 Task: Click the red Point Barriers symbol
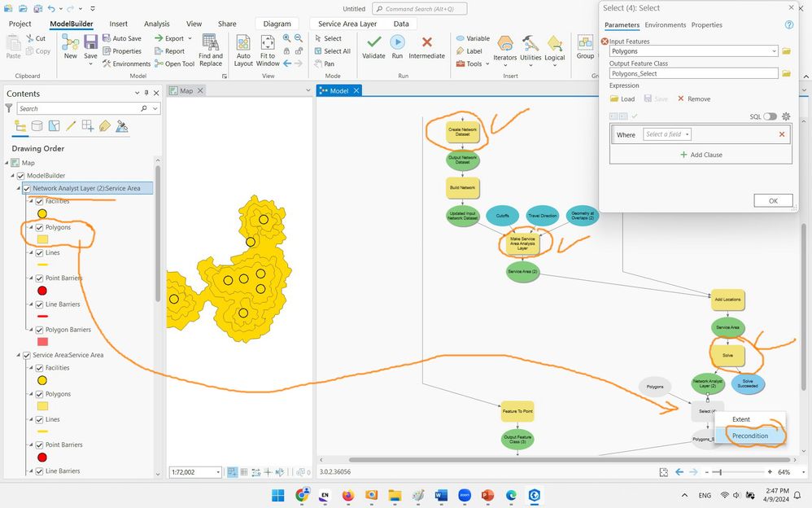[x=42, y=291]
